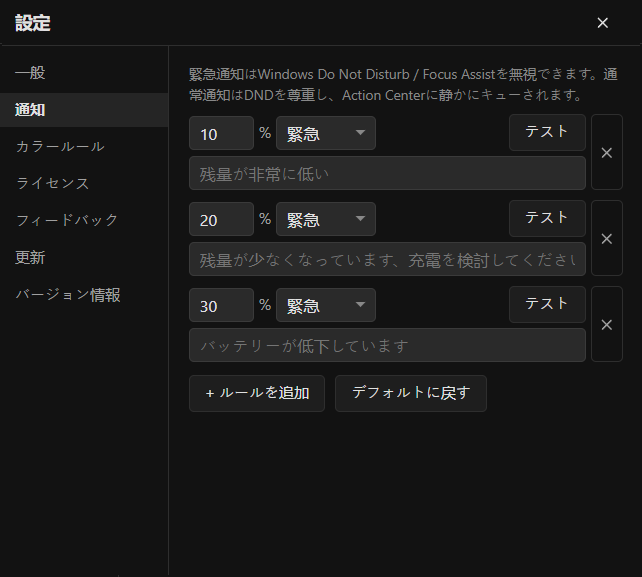Delete the 10% rule with X icon
This screenshot has height=577, width=642.
pyautogui.click(x=607, y=152)
